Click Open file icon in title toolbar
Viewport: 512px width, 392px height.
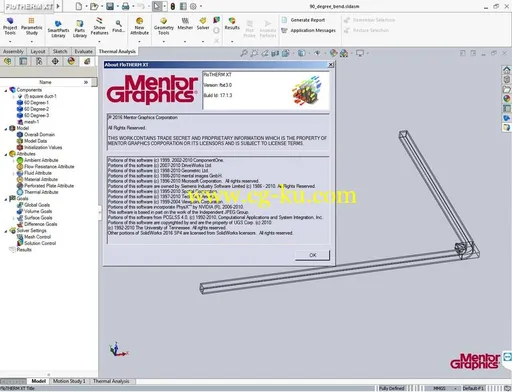coord(94,6)
